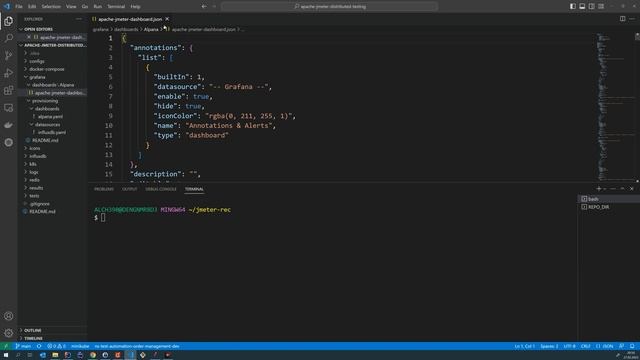Image resolution: width=640 pixels, height=360 pixels.
Task: Open the Search view in the activity bar
Action: [9, 38]
